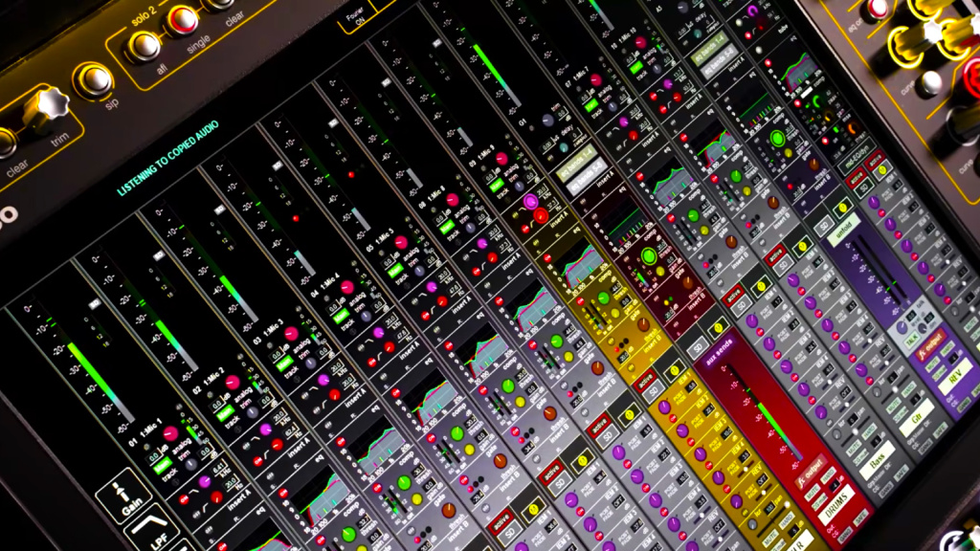Viewport: 980px width, 551px height.
Task: Select large green comp knob, dark red strip
Action: [649, 255]
